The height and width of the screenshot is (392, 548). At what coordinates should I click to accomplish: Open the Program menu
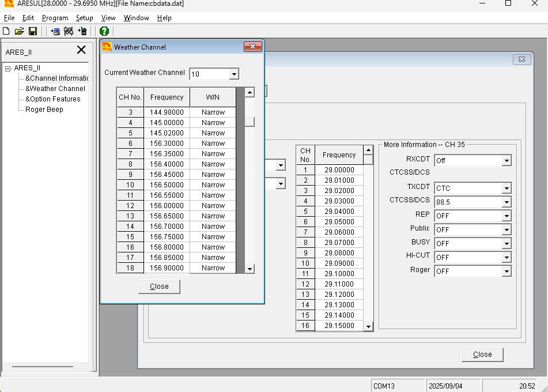pyautogui.click(x=55, y=18)
